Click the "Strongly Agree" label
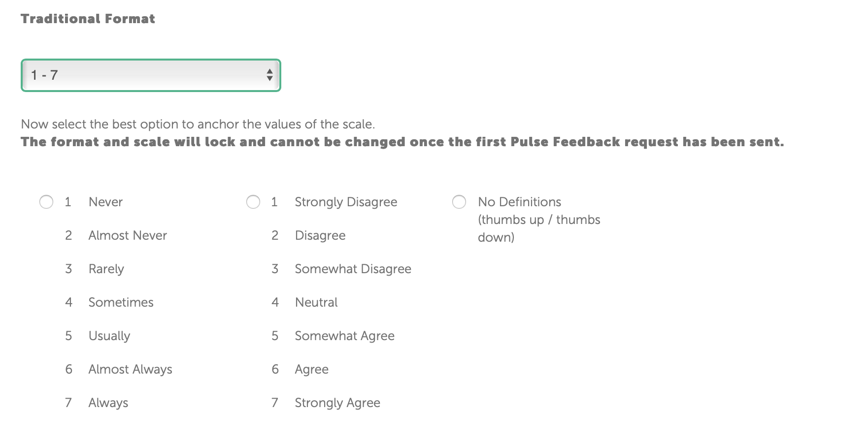The width and height of the screenshot is (868, 443). [x=337, y=403]
